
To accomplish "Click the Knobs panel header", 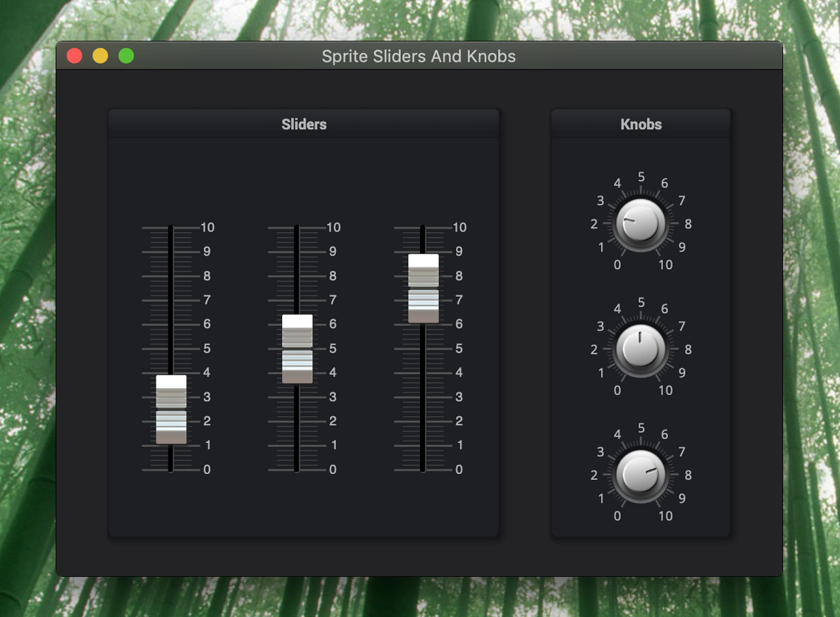I will (x=640, y=124).
